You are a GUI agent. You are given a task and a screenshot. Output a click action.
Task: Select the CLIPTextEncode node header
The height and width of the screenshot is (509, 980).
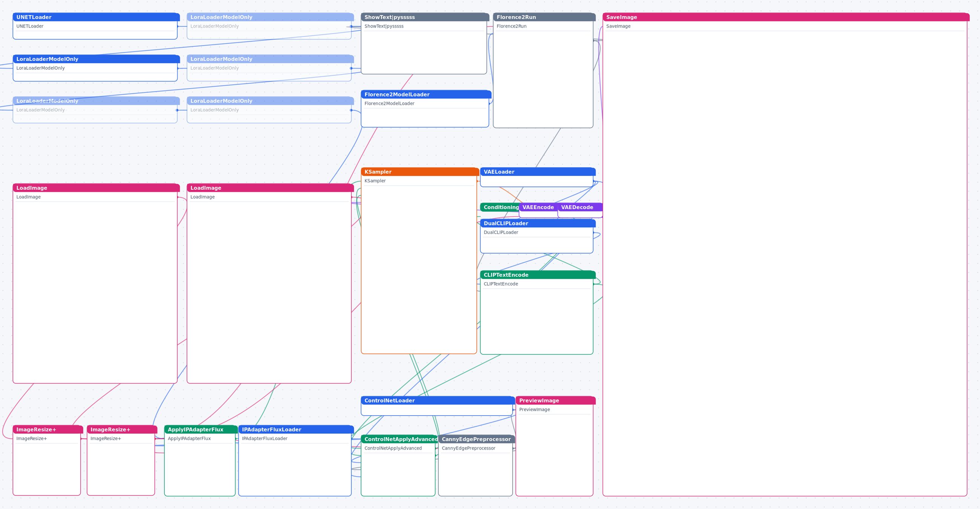[537, 275]
